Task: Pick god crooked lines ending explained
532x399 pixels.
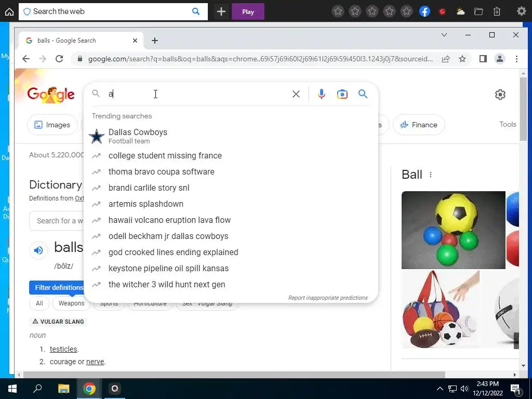Action: click(x=231, y=252)
